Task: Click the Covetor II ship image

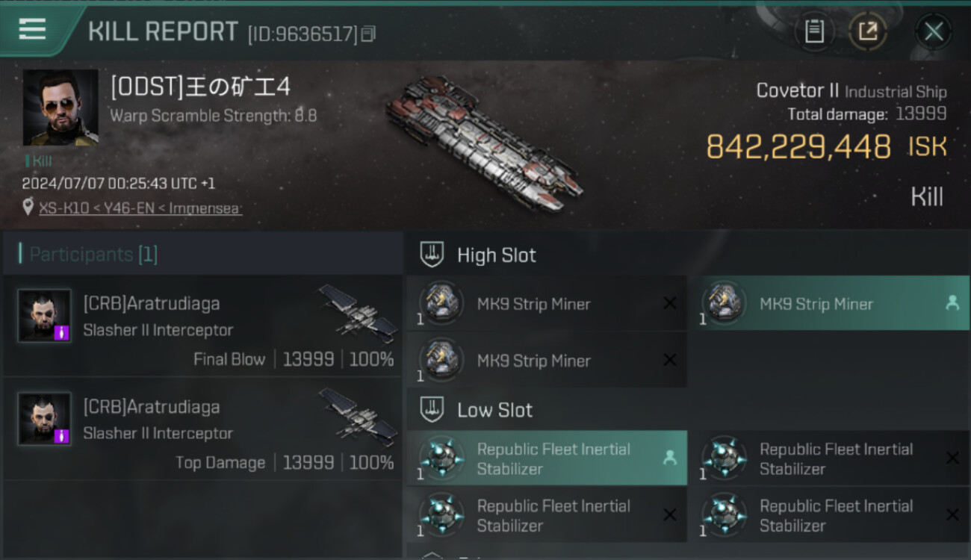Action: [x=483, y=142]
